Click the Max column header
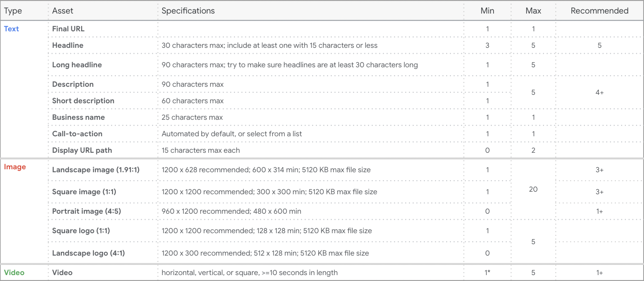Viewport: 644px width, 281px height. pyautogui.click(x=533, y=11)
